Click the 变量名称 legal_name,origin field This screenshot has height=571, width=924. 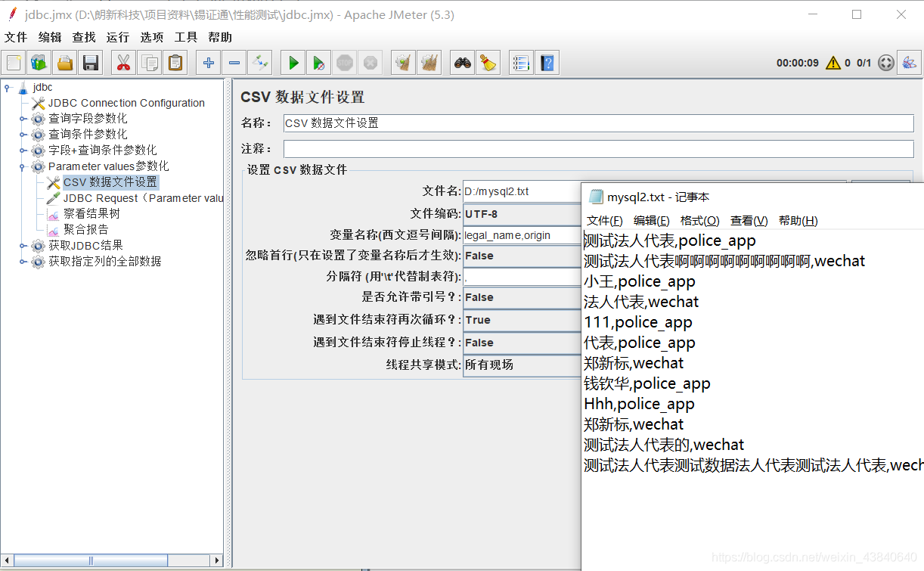[x=522, y=235]
